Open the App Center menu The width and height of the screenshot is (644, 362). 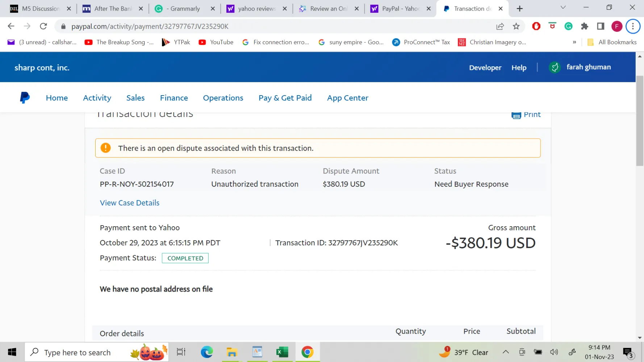click(x=348, y=98)
